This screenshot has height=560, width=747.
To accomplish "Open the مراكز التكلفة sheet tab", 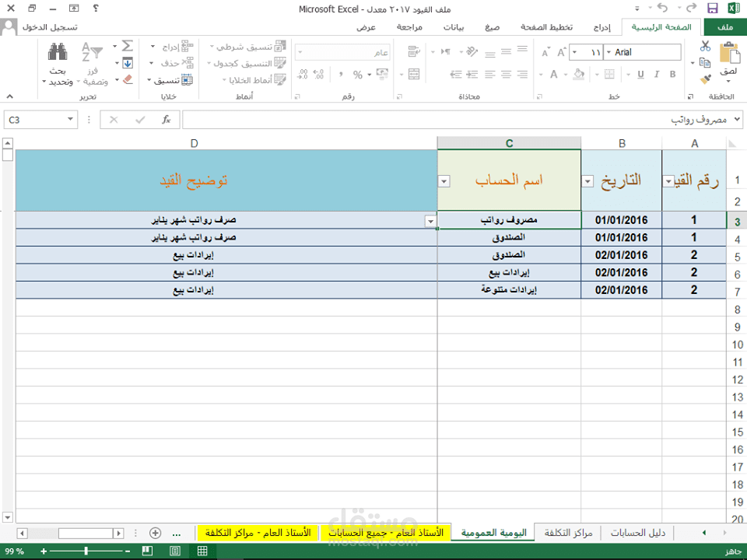I will point(568,532).
